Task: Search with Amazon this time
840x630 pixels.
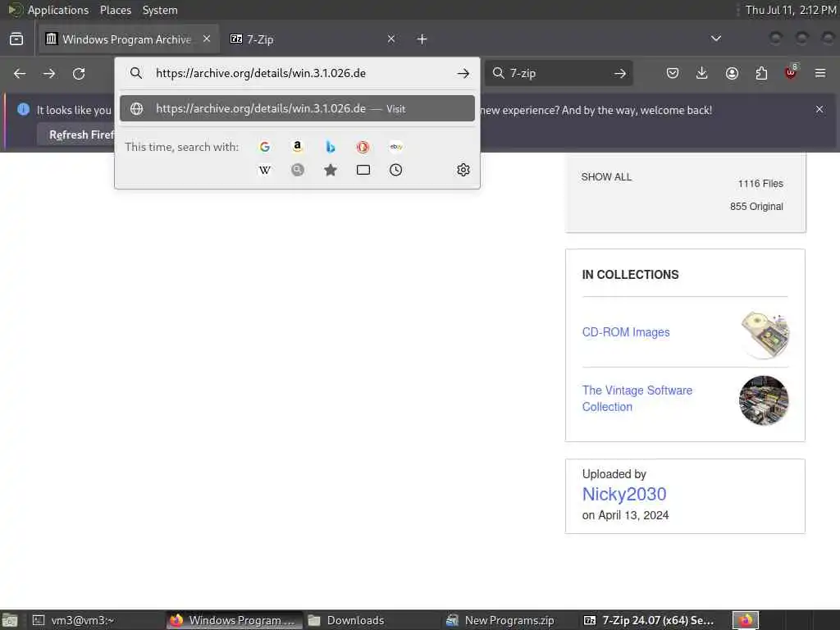Action: point(297,147)
